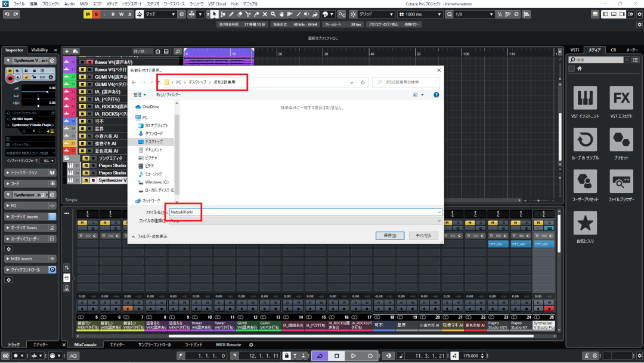Open the プロジェクト menu

pyautogui.click(x=51, y=4)
